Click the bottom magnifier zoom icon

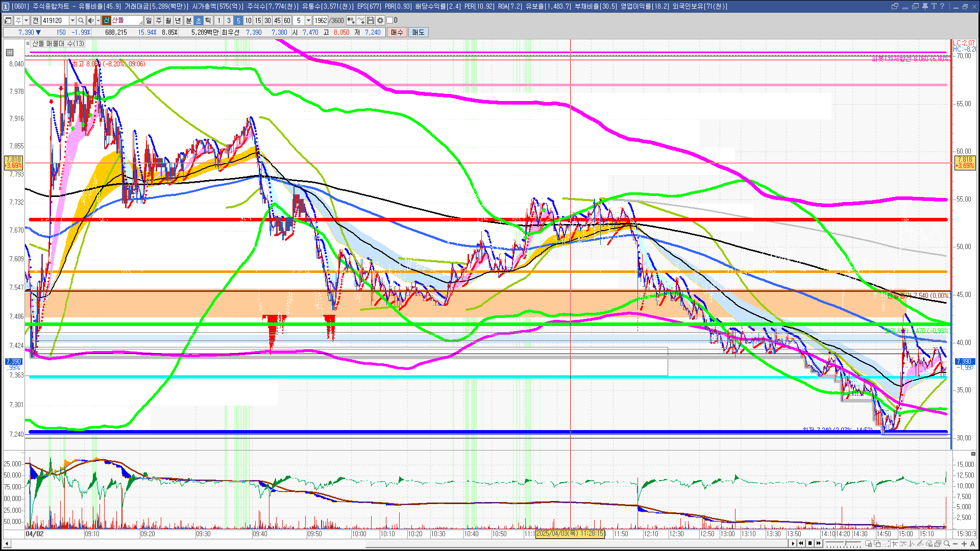point(947,544)
